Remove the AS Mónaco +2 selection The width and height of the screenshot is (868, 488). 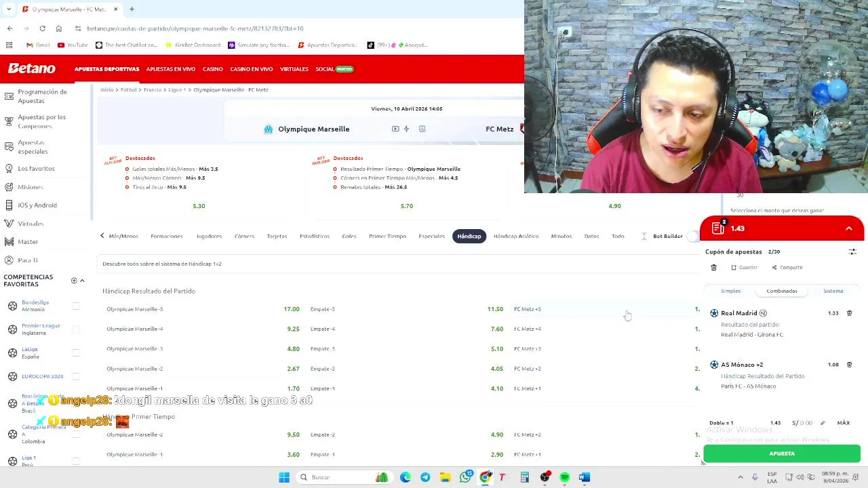849,365
